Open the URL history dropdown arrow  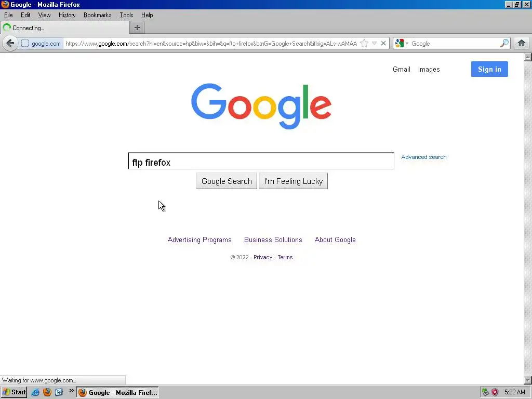(374, 44)
